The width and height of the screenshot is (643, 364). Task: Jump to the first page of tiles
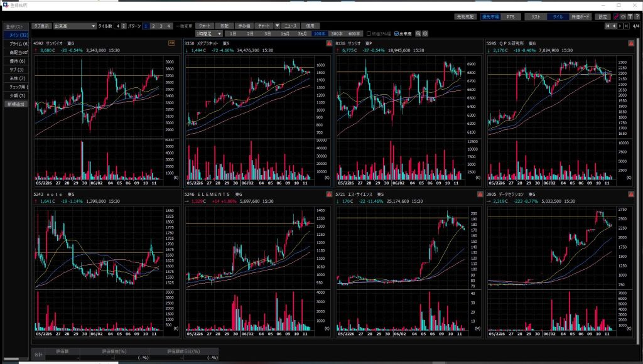pos(607,26)
